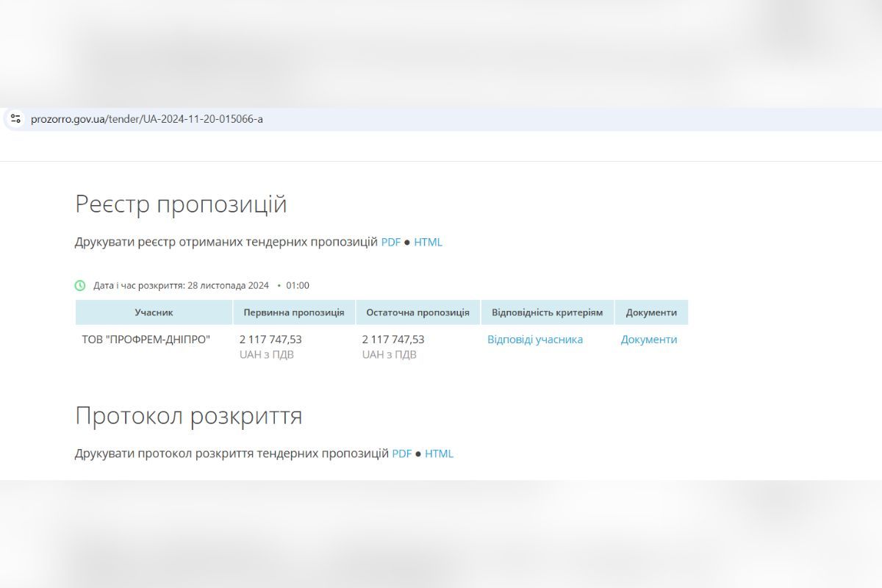Click the "Реєстр пропозицій" section heading
The height and width of the screenshot is (588, 882).
click(181, 204)
